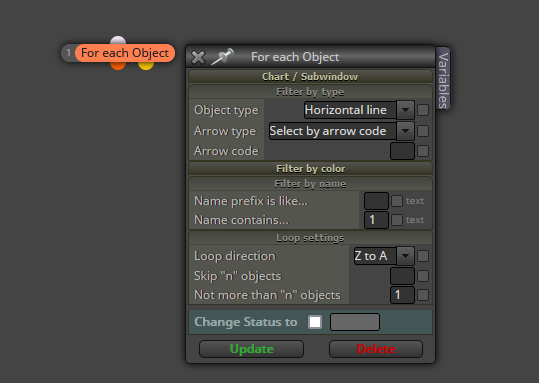Click the Arrow type dropdown arrow
The width and height of the screenshot is (539, 383).
(405, 131)
